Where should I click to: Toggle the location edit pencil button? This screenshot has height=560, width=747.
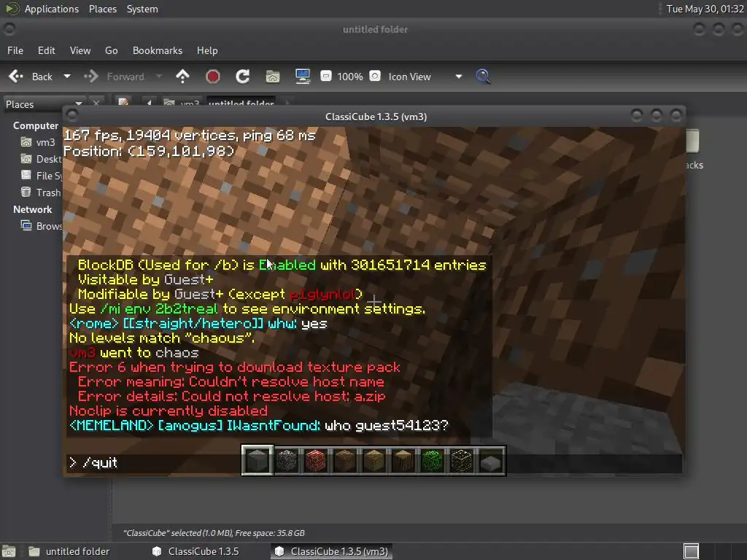(x=124, y=102)
